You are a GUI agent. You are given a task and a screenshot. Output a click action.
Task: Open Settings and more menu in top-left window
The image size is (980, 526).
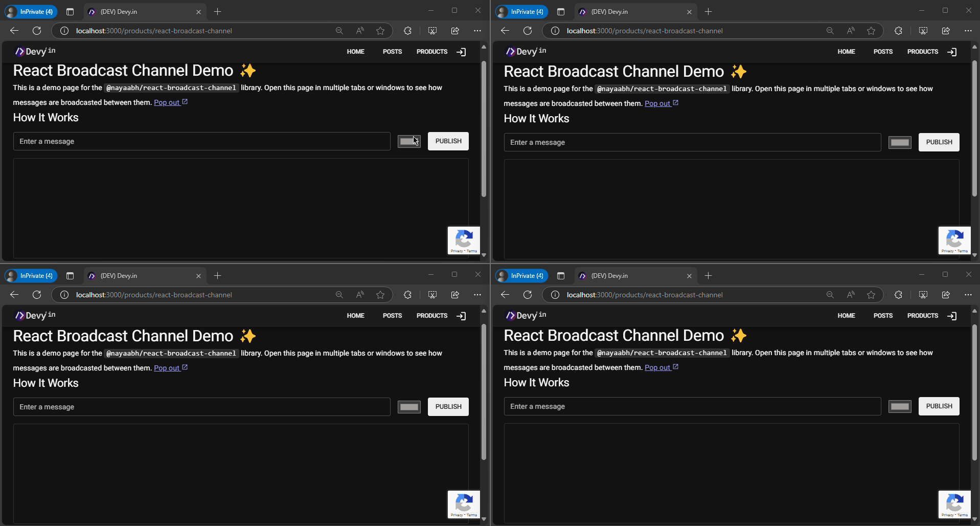[x=477, y=31]
